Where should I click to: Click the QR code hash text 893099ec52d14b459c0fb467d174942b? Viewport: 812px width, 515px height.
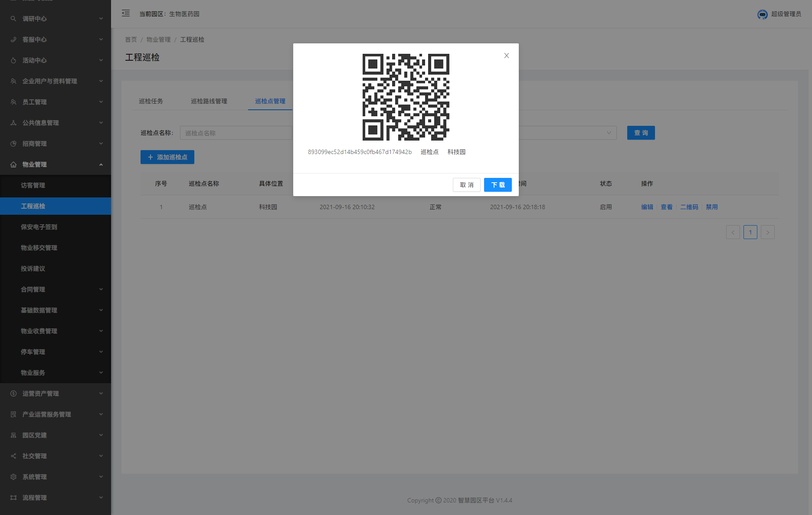[x=360, y=152]
